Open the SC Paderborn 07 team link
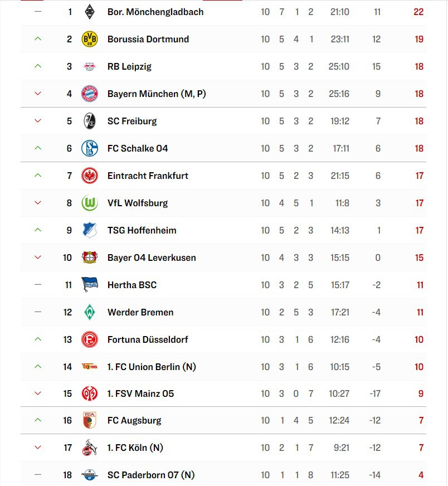This screenshot has width=448, height=486. (150, 475)
